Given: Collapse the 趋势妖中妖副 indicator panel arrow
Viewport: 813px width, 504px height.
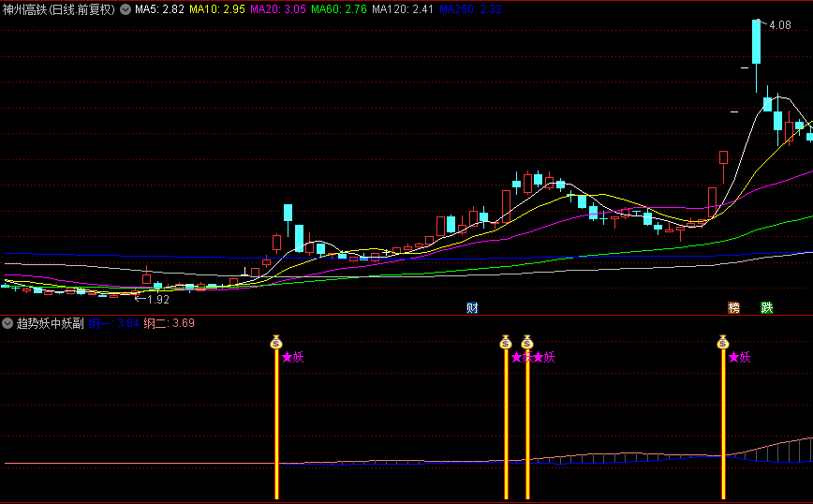Looking at the screenshot, I should click(7, 323).
